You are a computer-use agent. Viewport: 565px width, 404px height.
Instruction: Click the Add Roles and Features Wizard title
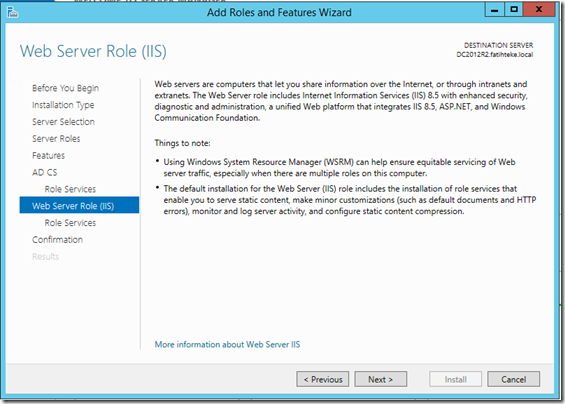click(x=279, y=13)
